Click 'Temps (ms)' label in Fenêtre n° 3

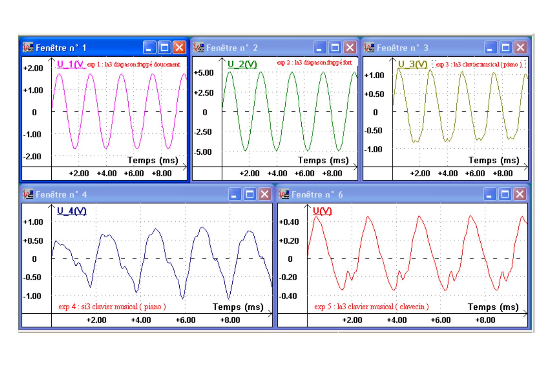494,160
